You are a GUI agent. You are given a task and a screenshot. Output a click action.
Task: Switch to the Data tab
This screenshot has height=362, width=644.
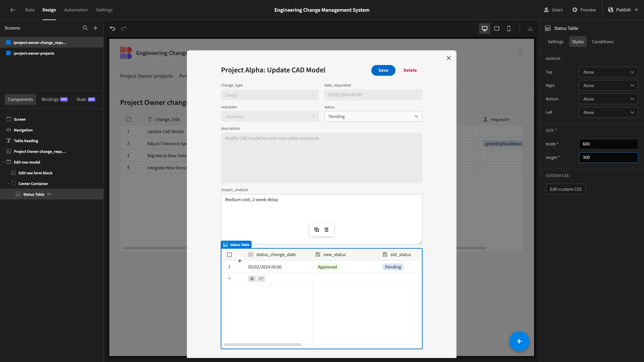30,10
